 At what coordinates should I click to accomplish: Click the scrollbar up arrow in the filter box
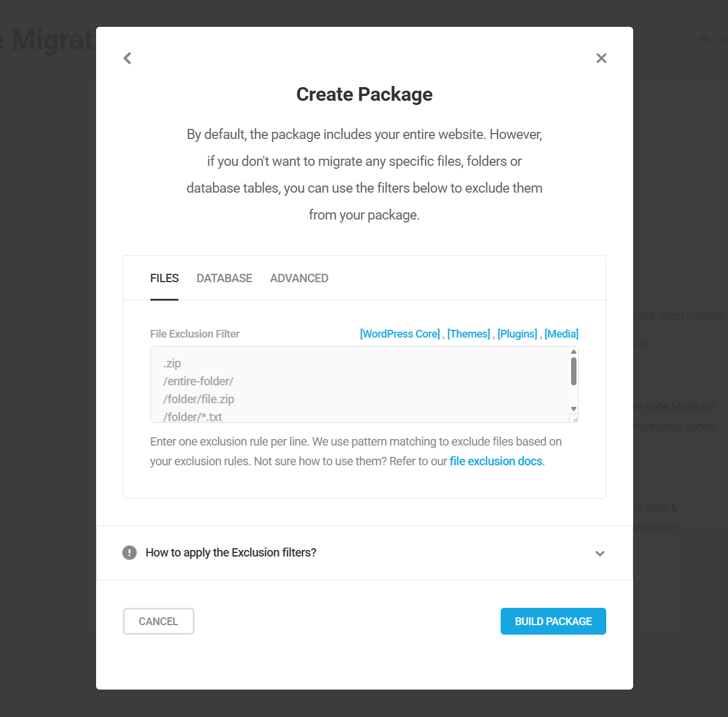(573, 351)
